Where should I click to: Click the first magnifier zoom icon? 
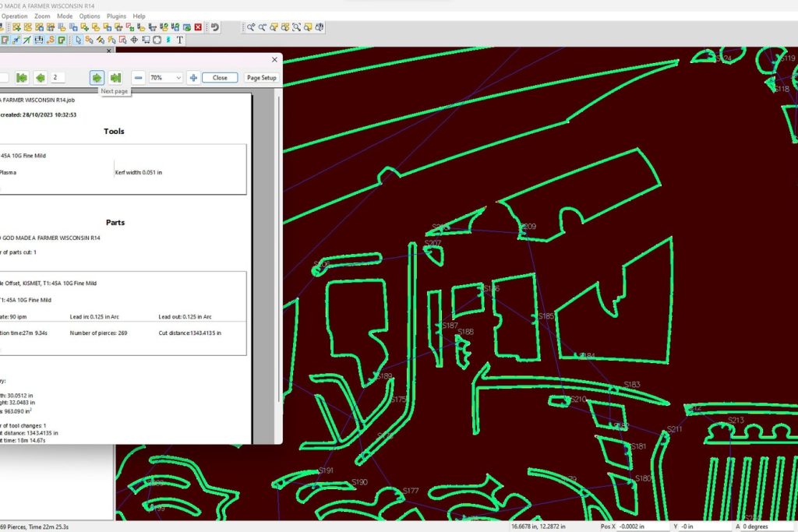(x=251, y=27)
